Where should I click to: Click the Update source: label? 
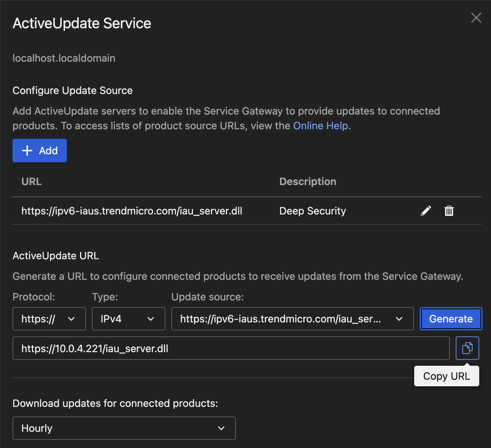click(208, 297)
